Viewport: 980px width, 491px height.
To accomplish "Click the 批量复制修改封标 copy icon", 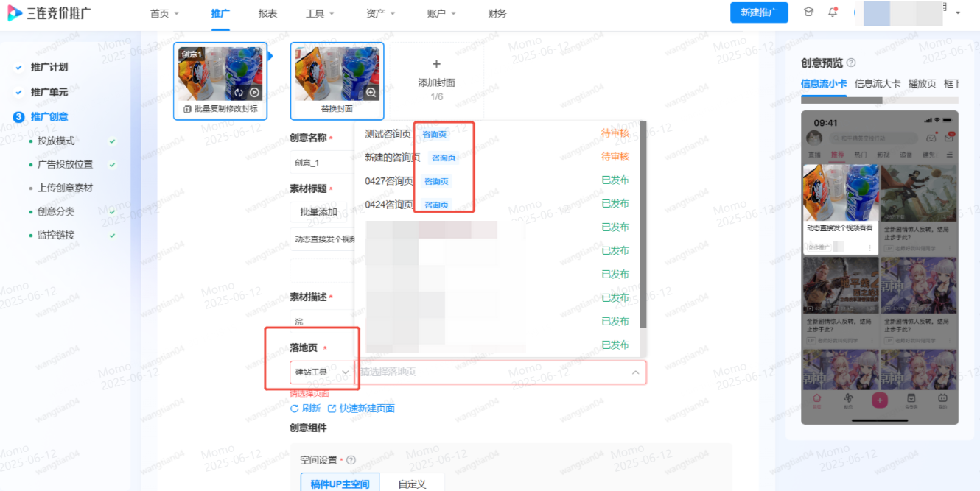I will click(x=187, y=108).
